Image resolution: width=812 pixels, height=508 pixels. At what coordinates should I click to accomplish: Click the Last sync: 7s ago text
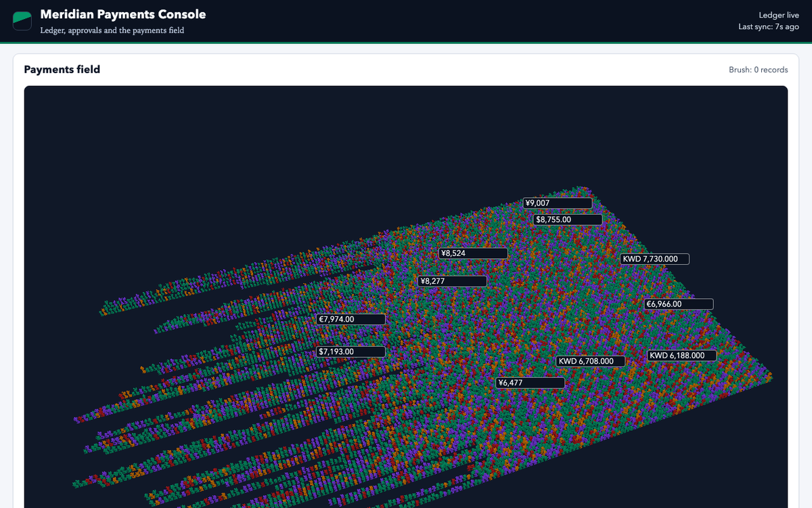click(769, 27)
